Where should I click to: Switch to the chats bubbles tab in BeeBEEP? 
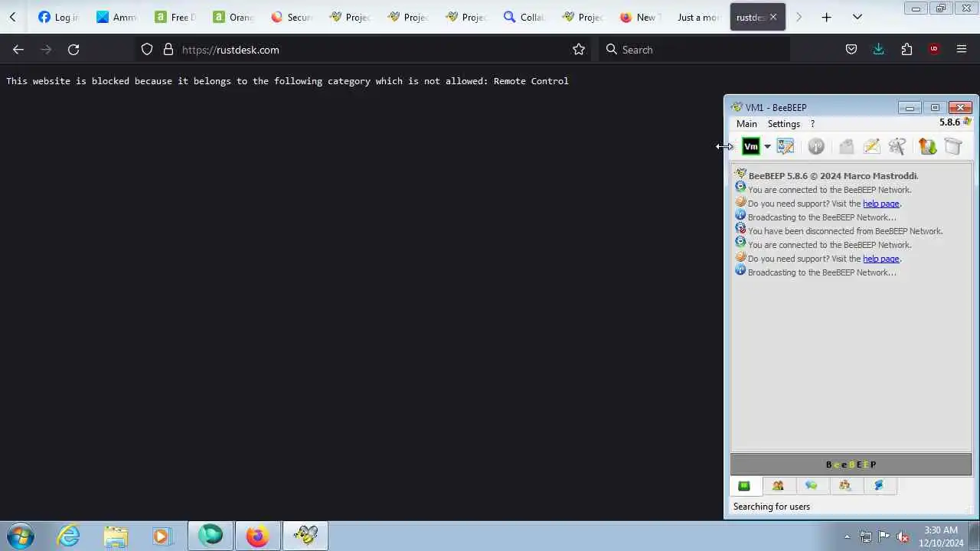(x=812, y=486)
